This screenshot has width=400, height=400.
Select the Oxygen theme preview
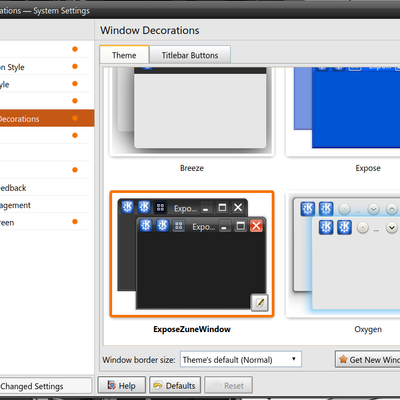pos(343,254)
